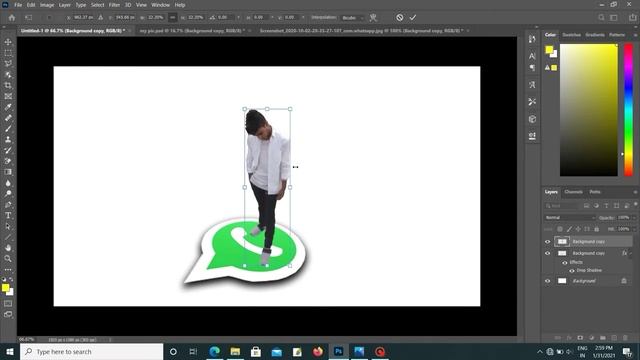Select the Rectangular Marquee tool
The image size is (640, 360).
[x=8, y=53]
